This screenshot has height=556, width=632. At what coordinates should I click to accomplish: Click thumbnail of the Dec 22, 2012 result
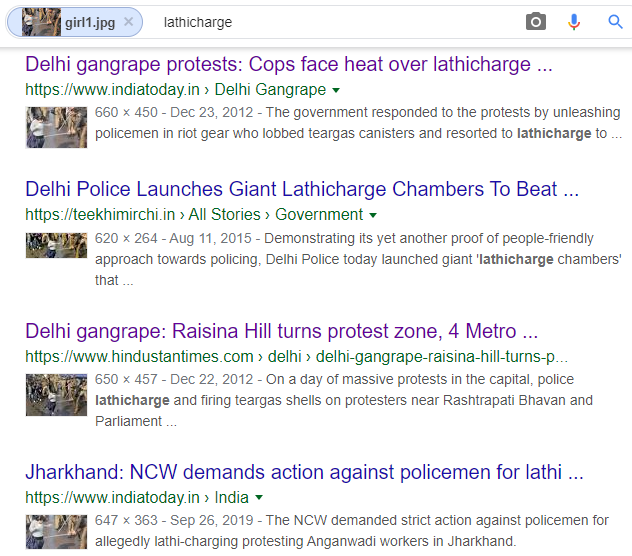tap(56, 395)
